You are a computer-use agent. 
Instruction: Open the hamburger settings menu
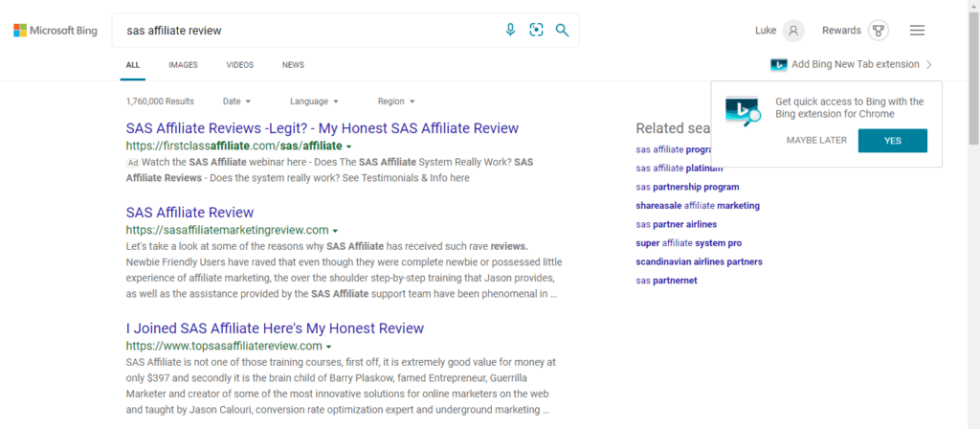pyautogui.click(x=917, y=30)
